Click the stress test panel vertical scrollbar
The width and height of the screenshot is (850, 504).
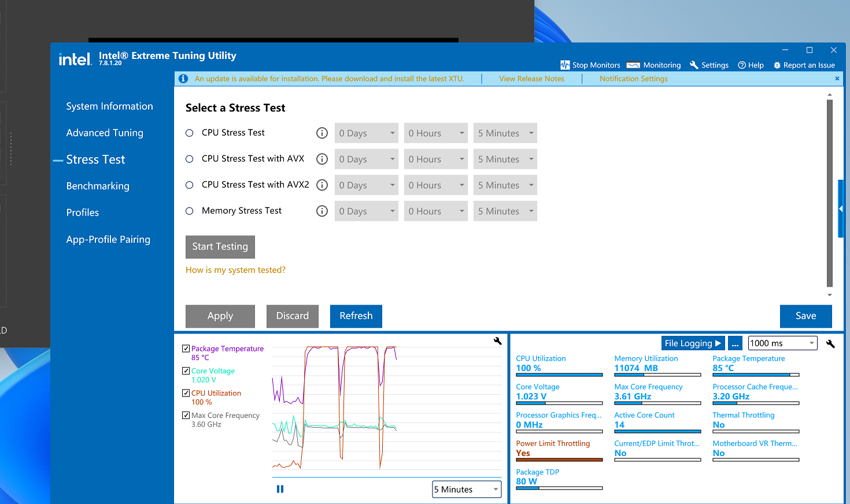(x=830, y=193)
